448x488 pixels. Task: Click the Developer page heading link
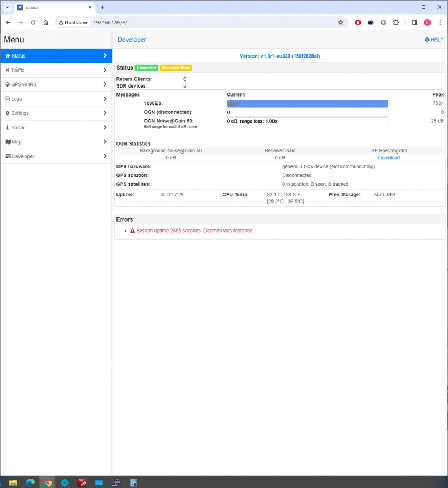[132, 40]
